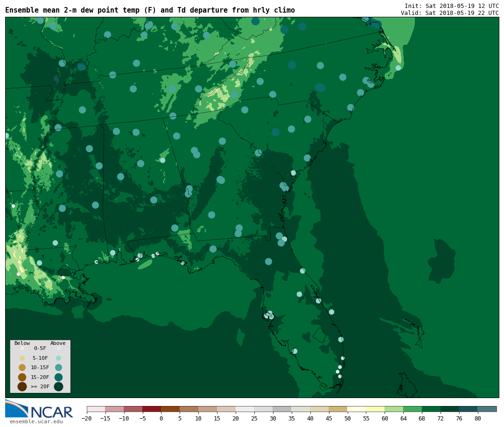Pick the -10 to -5 rose colorbar swatch
The width and height of the screenshot is (504, 427).
(133, 409)
